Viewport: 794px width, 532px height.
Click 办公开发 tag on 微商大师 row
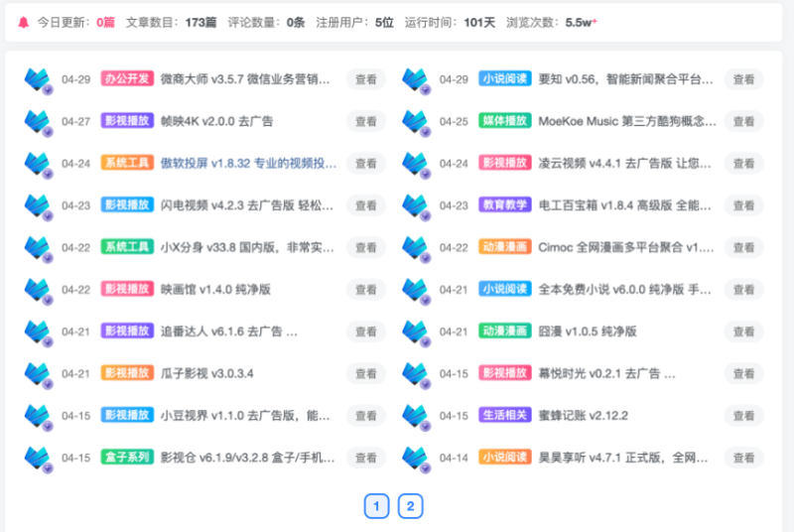pyautogui.click(x=127, y=78)
